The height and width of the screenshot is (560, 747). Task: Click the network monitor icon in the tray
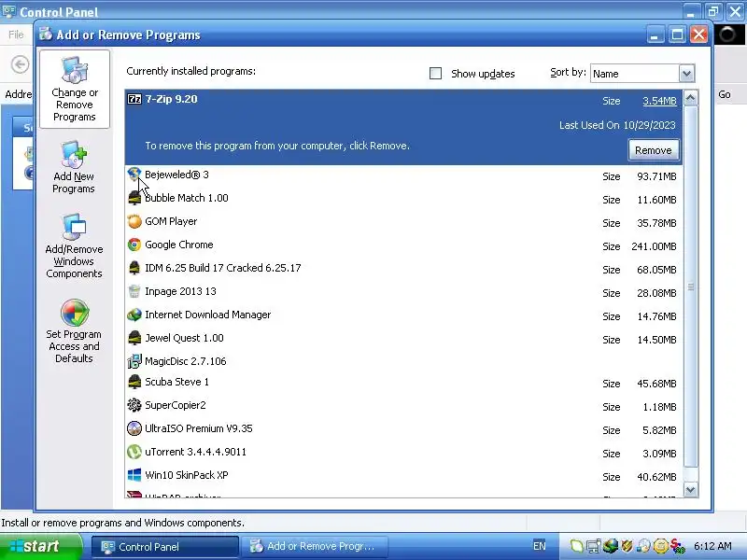coord(594,546)
